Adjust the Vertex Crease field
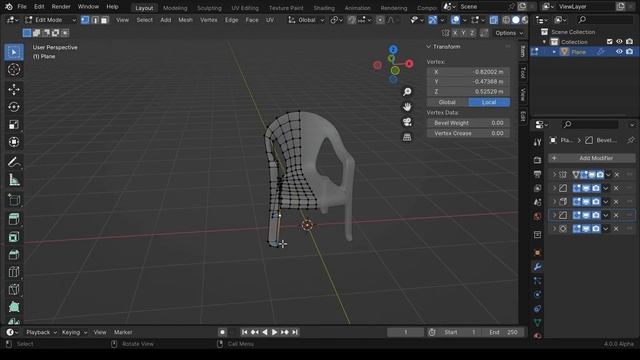 pos(468,133)
